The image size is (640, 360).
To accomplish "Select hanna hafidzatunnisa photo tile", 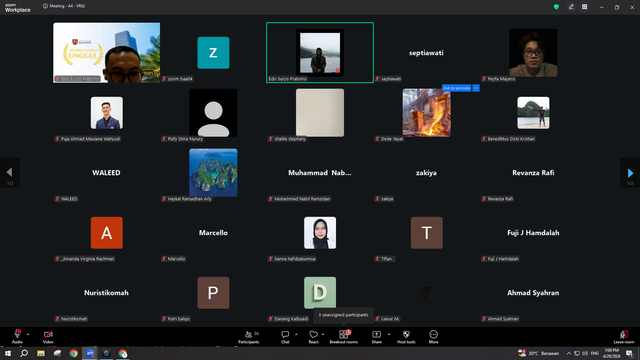I will click(320, 233).
